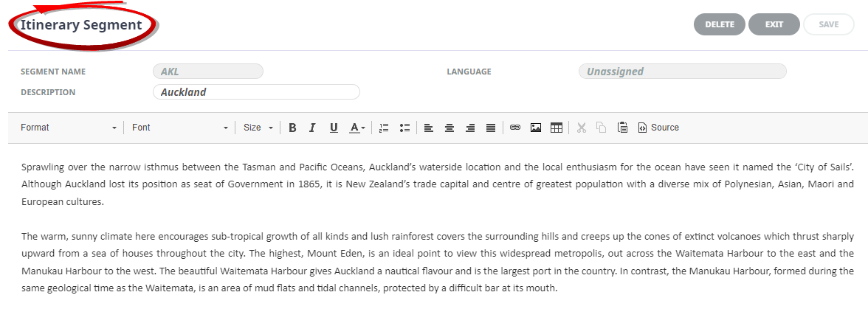Viewport: 868px width, 309px height.
Task: Open the Size dropdown
Action: pyautogui.click(x=258, y=128)
